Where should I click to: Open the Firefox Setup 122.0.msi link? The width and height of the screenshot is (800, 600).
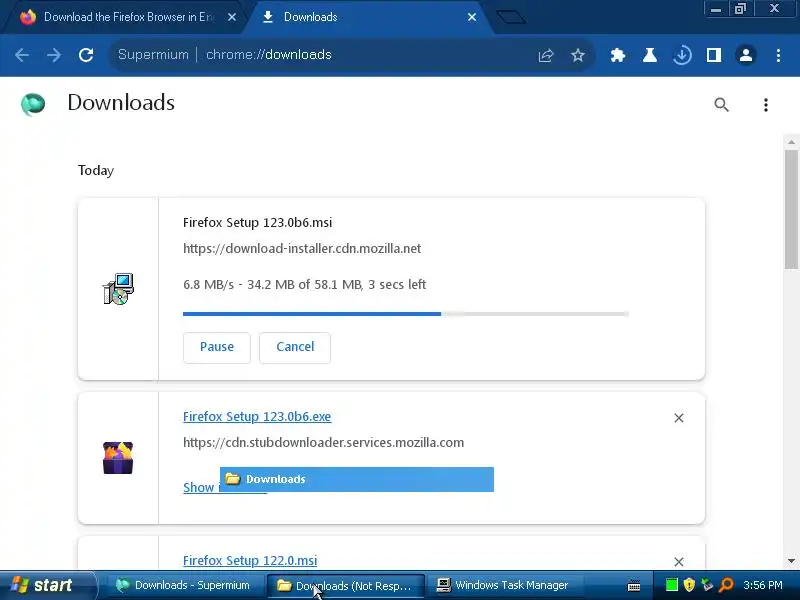coord(250,560)
